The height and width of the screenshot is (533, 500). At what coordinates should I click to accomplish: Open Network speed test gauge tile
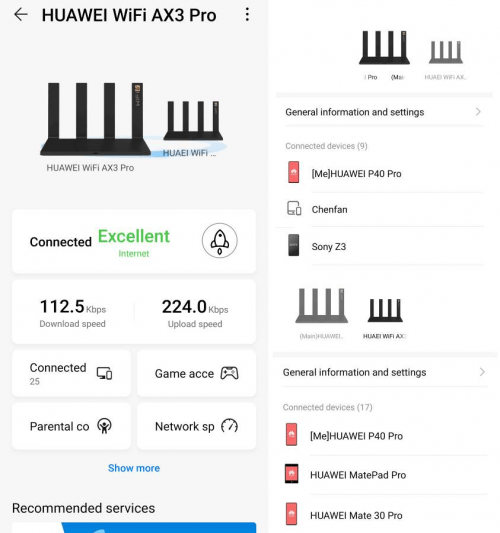coord(196,426)
